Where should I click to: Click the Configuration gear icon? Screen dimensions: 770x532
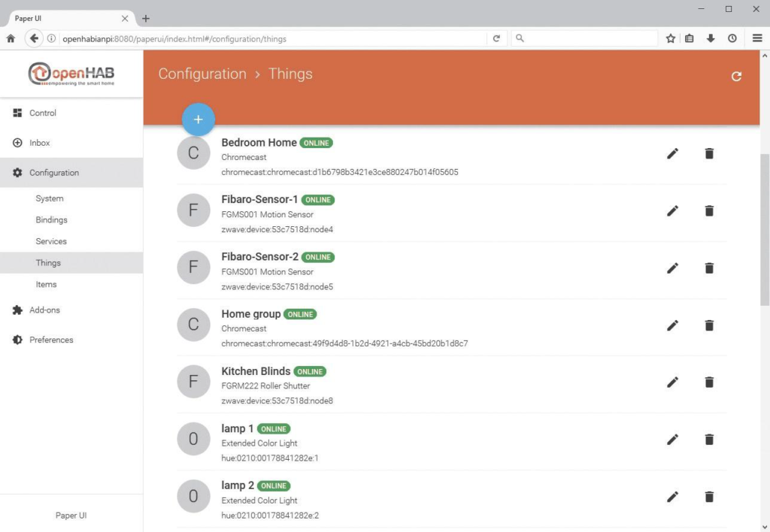(18, 172)
